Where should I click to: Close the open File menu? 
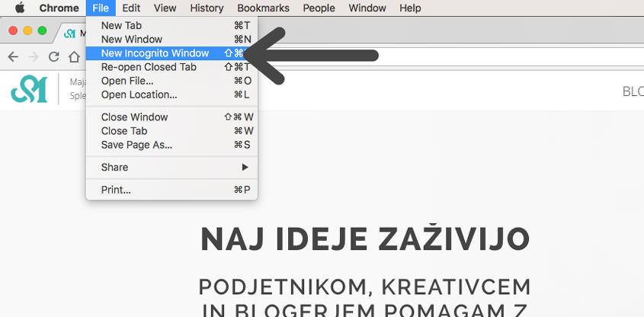101,8
